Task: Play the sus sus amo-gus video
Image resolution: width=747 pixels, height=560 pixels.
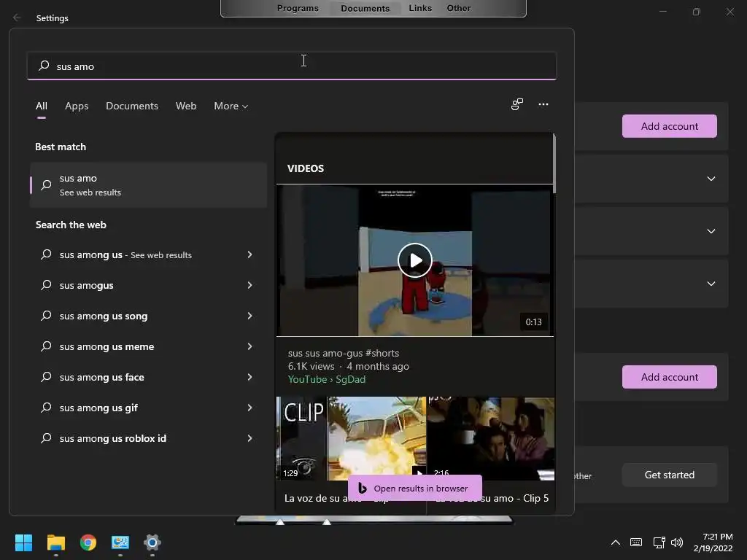Action: pyautogui.click(x=415, y=260)
